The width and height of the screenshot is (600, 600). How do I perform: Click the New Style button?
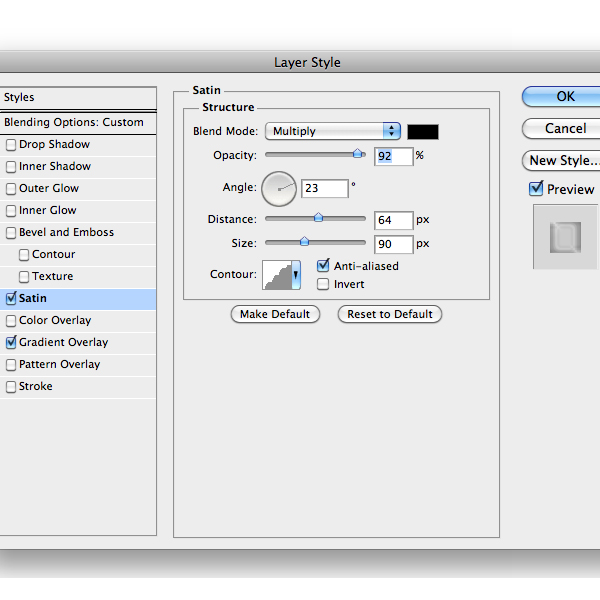[x=561, y=161]
